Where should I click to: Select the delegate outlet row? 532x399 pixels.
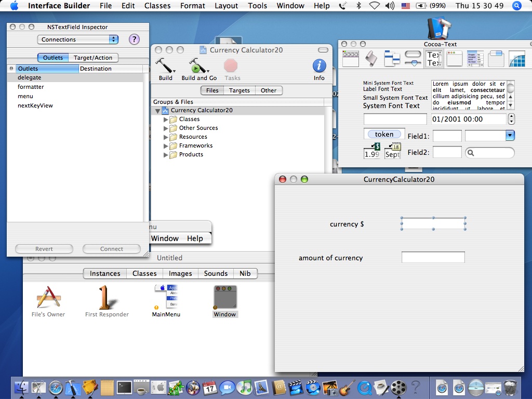[75, 78]
